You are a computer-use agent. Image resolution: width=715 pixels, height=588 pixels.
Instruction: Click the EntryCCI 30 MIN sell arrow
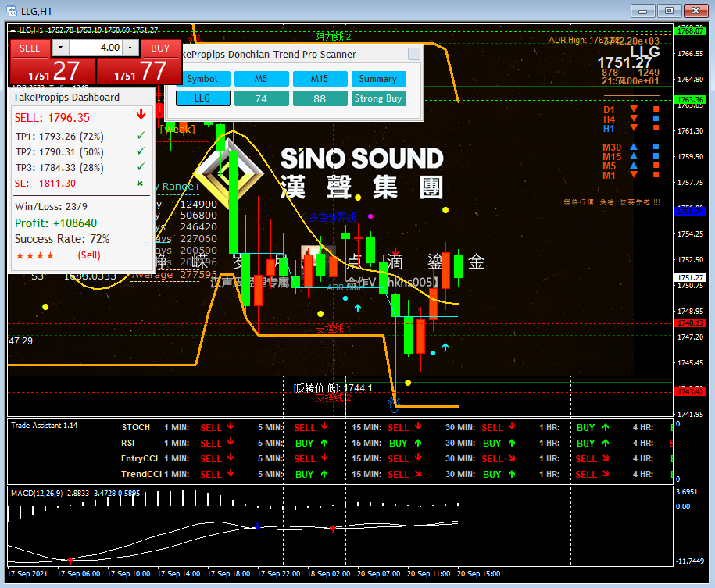pyautogui.click(x=512, y=458)
